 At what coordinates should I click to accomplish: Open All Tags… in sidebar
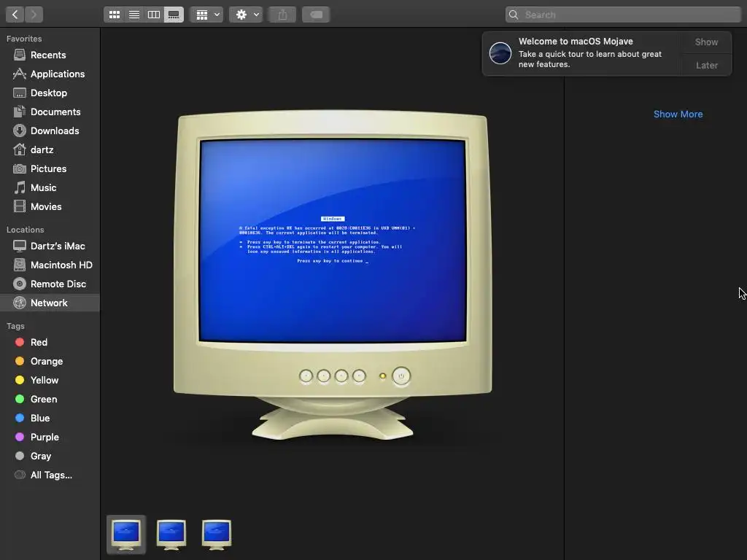tap(50, 475)
